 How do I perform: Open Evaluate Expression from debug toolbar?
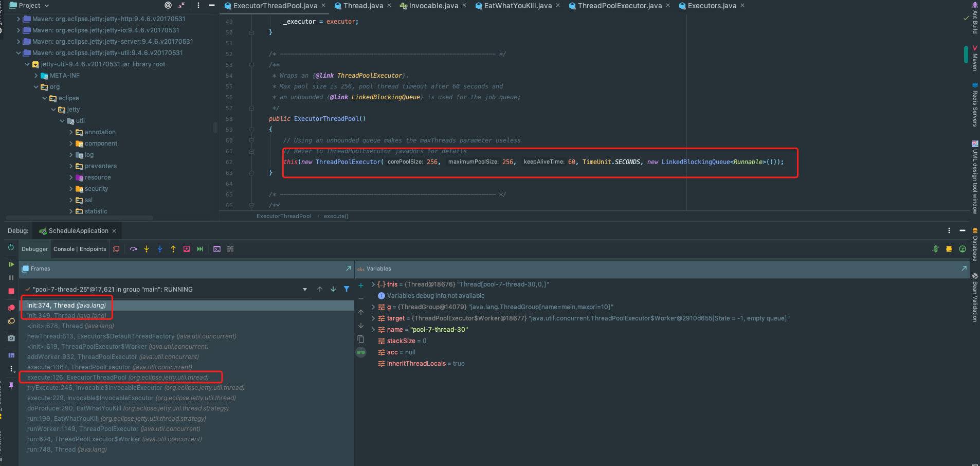click(x=217, y=249)
